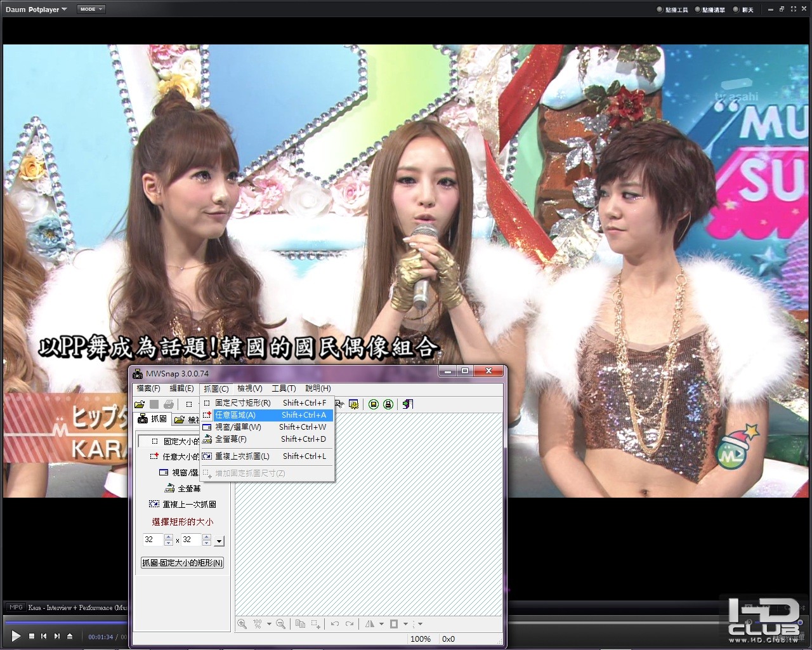Viewport: 812px width, 650px height.
Task: Select 重複上一次抓圖 in the side panel
Action: pyautogui.click(x=182, y=505)
